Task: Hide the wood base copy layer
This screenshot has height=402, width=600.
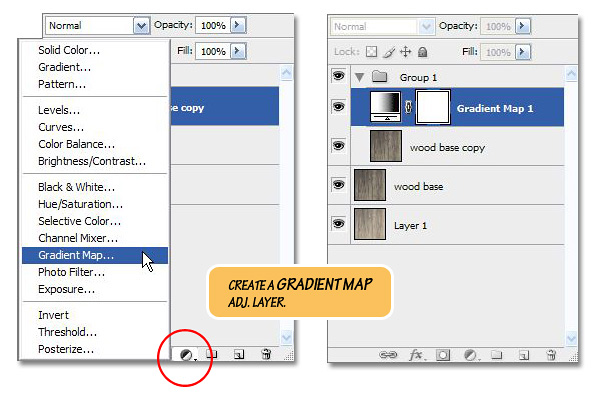Action: pyautogui.click(x=338, y=145)
